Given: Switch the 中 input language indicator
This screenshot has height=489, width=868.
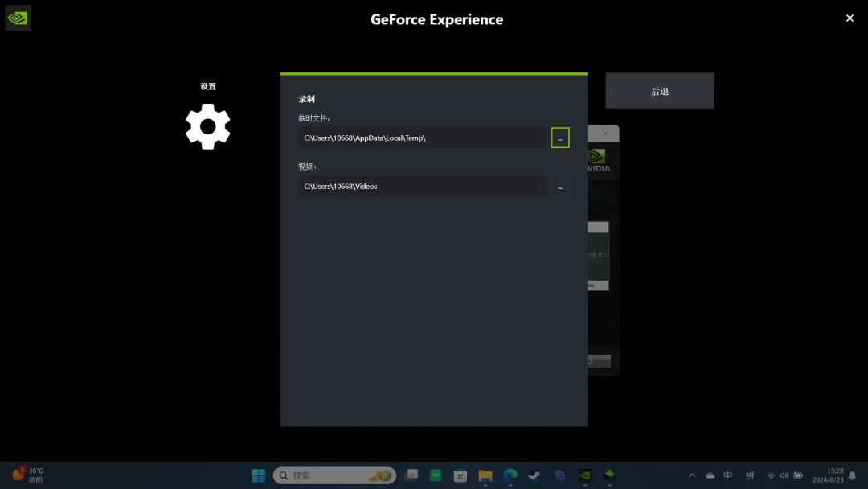Looking at the screenshot, I should tap(729, 475).
